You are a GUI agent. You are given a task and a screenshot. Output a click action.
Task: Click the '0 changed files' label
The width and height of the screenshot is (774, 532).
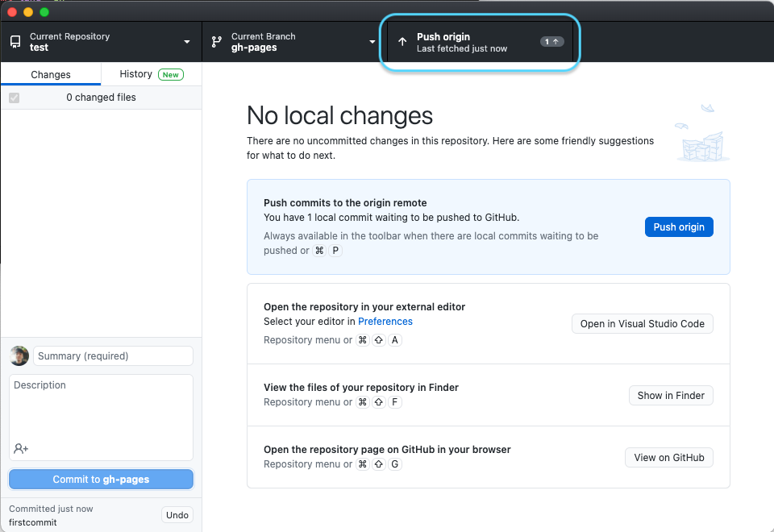(102, 98)
